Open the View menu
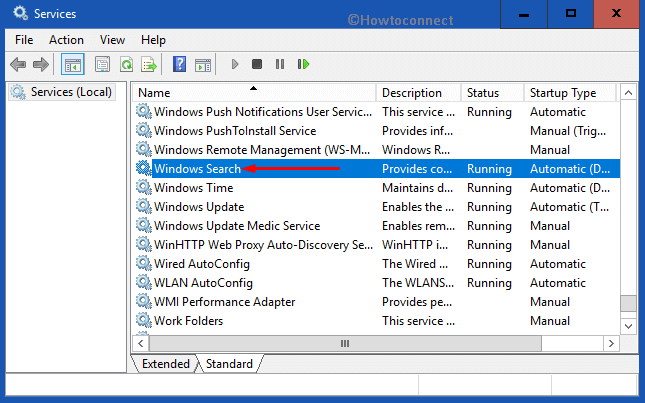The height and width of the screenshot is (403, 645). (x=112, y=40)
